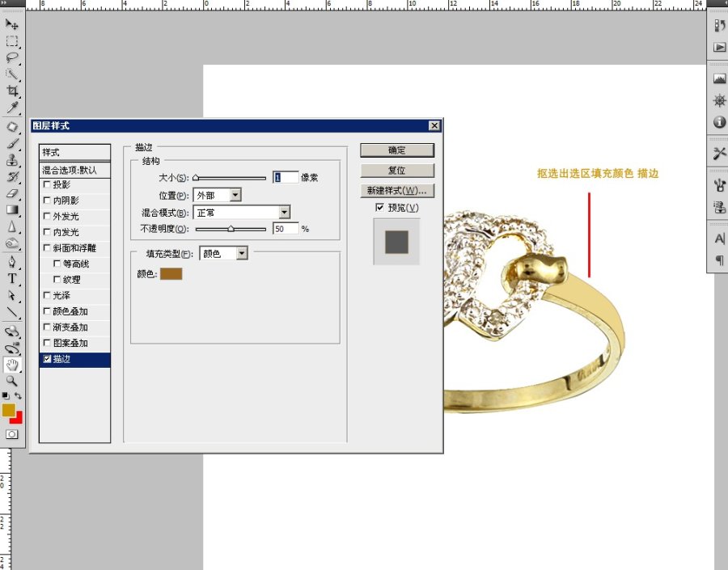Select the Crop tool
This screenshot has width=728, height=570.
(x=12, y=91)
